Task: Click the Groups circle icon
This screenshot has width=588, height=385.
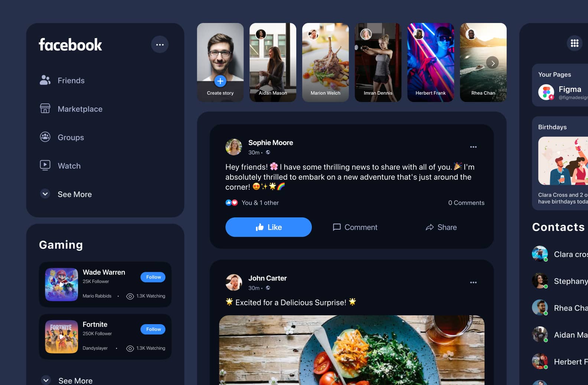Action: coord(45,137)
